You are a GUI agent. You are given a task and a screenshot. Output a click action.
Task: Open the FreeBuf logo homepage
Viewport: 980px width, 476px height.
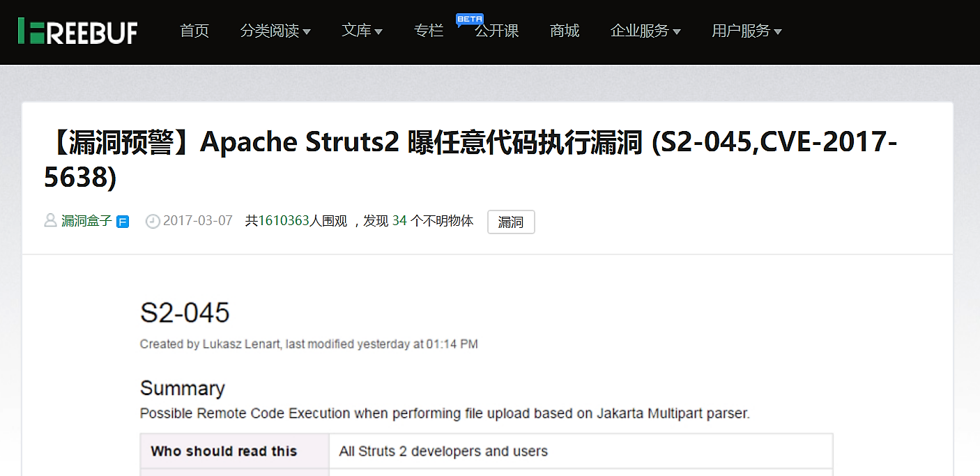(77, 31)
